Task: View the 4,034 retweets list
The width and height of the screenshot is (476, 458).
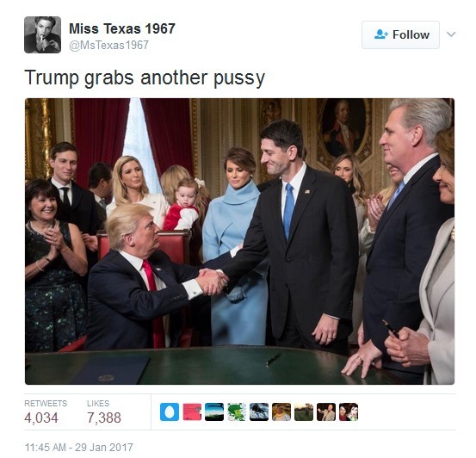Action: point(46,412)
